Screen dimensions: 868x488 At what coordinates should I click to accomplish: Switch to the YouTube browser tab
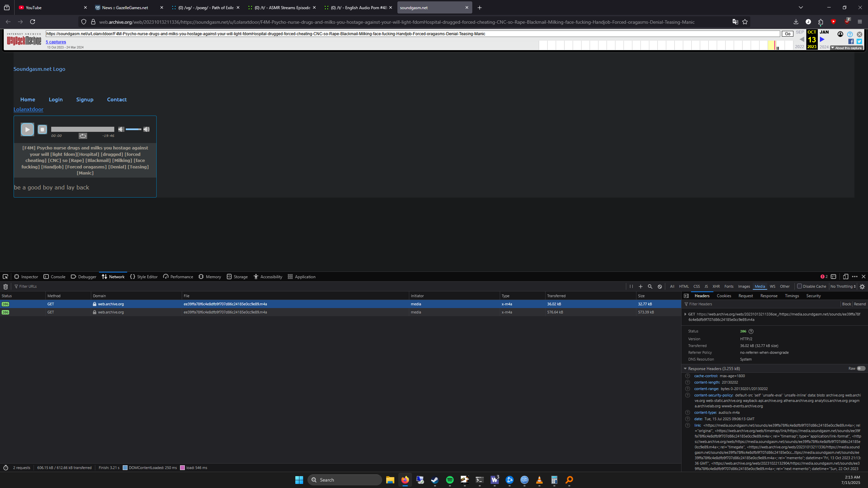click(53, 7)
